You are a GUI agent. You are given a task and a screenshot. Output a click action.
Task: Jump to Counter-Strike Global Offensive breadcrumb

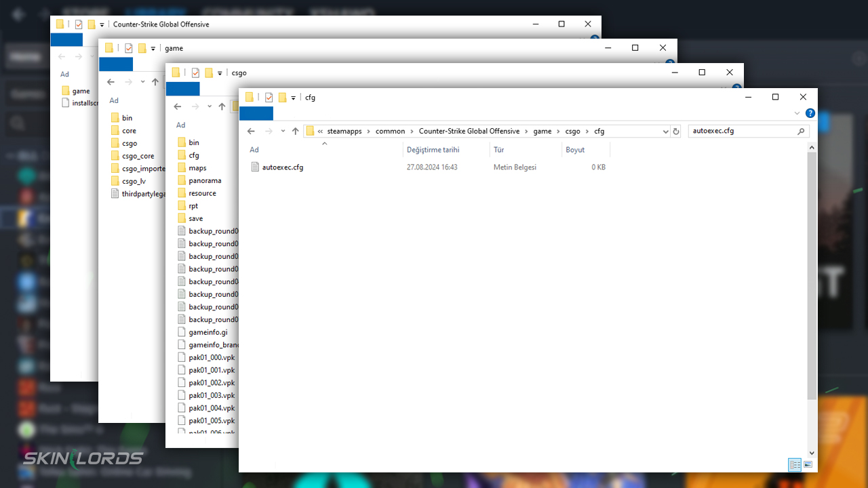(x=469, y=131)
